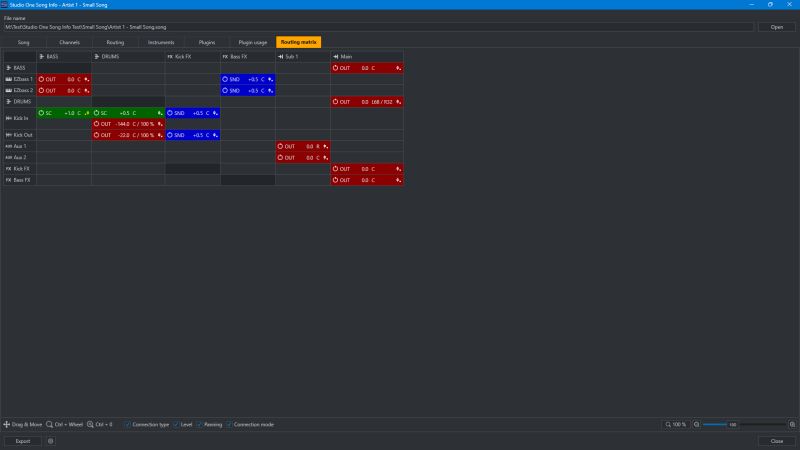Select the Aux 1 row label

tap(19, 146)
